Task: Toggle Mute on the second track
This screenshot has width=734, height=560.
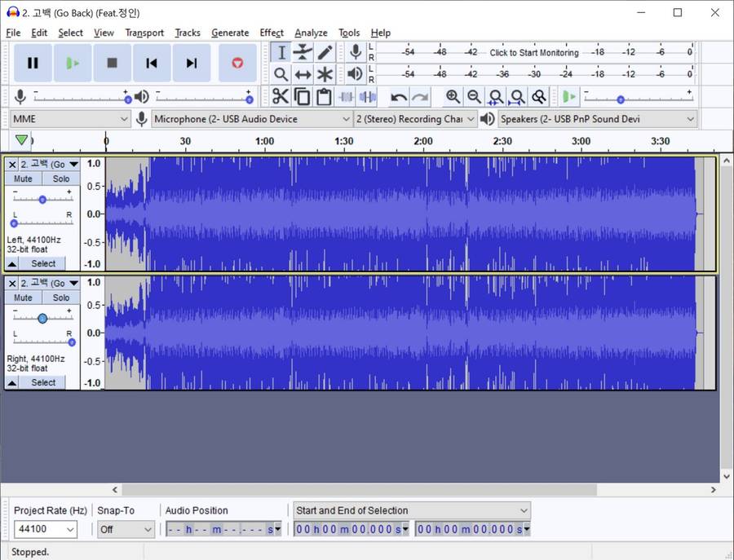Action: tap(24, 298)
